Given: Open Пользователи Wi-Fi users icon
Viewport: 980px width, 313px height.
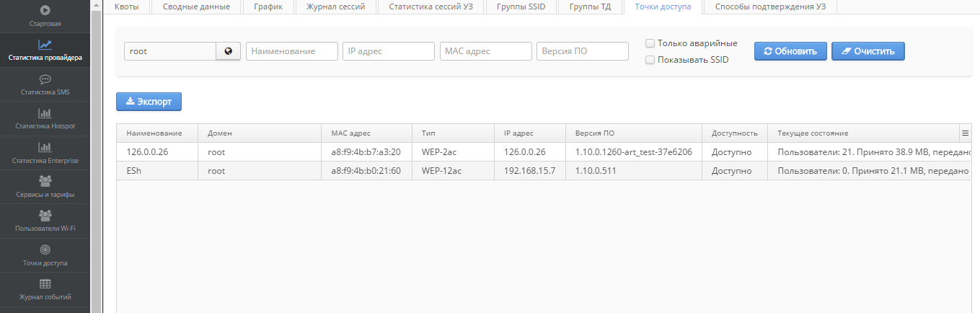Looking at the screenshot, I should point(45,215).
